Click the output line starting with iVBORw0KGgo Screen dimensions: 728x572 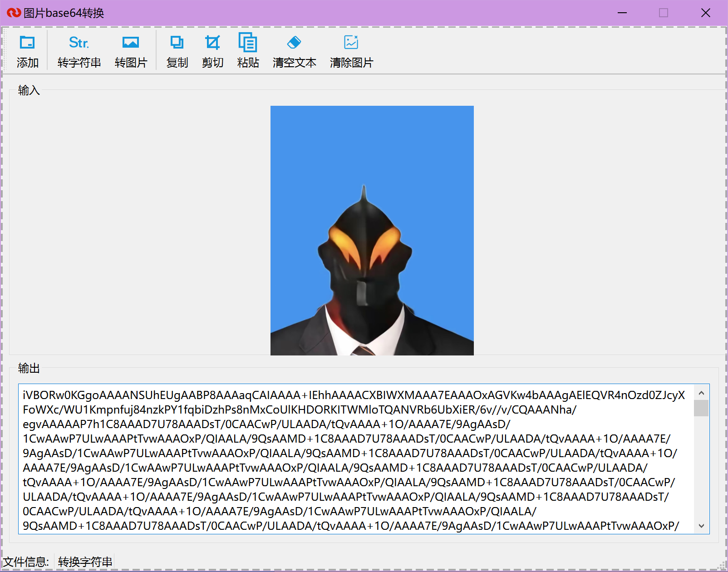tap(354, 395)
